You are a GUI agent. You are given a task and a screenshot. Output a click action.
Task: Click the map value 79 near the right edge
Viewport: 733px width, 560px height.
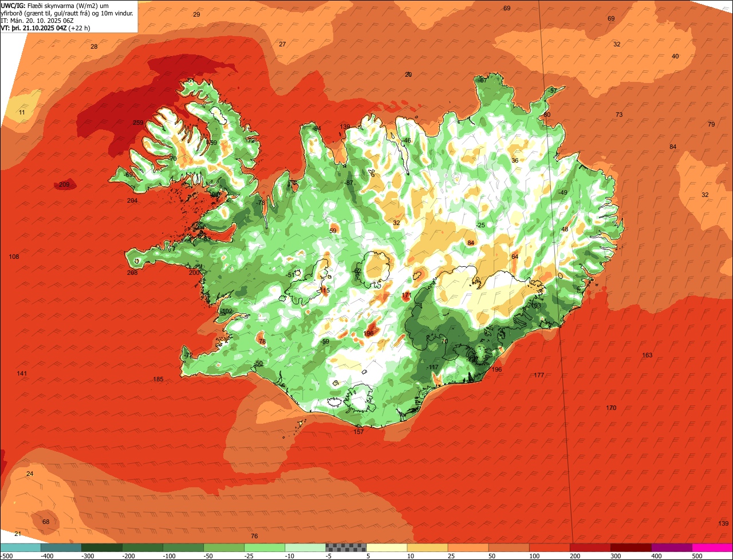point(711,124)
